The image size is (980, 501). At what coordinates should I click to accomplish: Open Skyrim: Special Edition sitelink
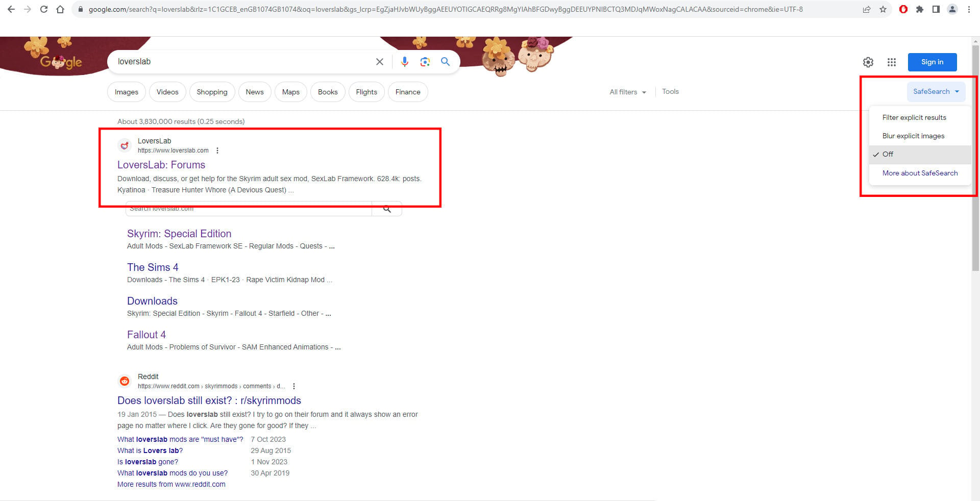(x=179, y=234)
